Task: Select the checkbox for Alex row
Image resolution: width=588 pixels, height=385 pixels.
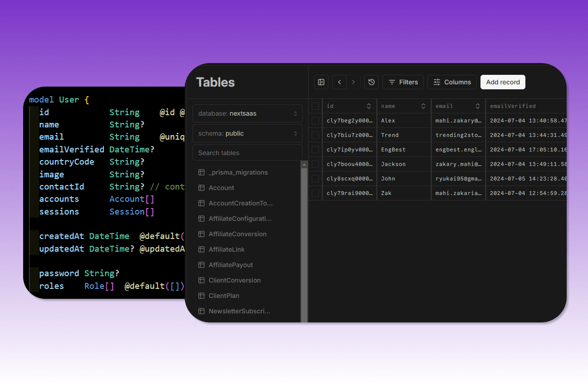Action: 315,121
